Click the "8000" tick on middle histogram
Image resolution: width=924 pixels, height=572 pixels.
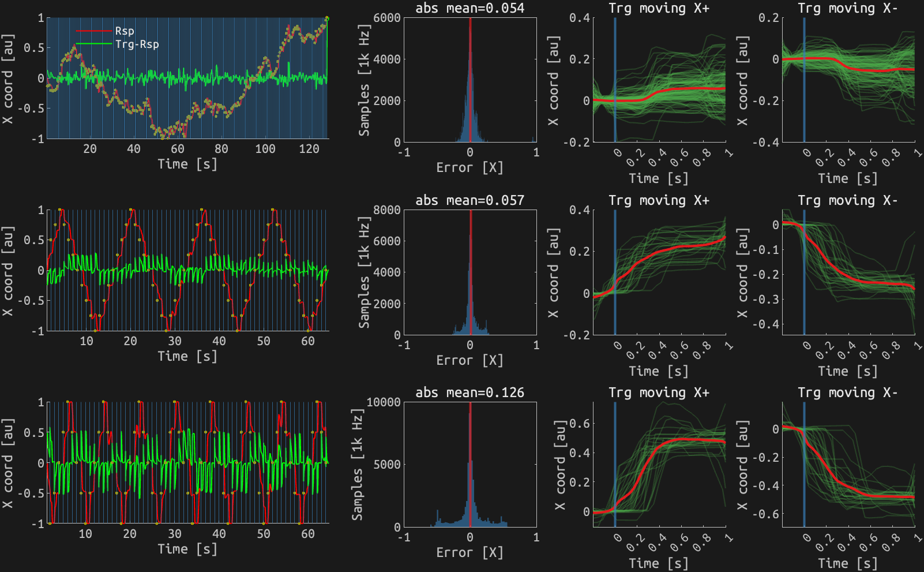coord(387,210)
